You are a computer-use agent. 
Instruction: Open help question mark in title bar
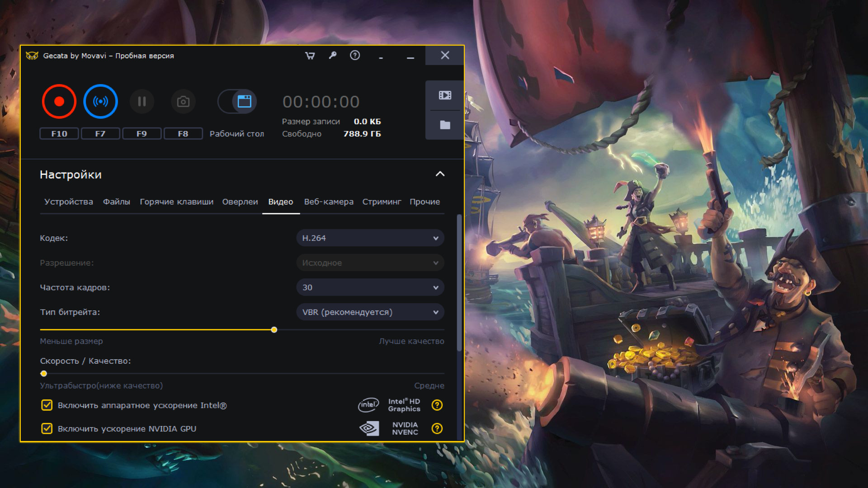tap(355, 55)
